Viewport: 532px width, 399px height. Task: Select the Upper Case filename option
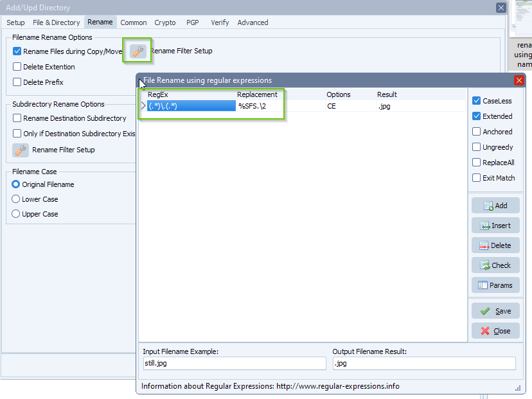click(x=15, y=214)
